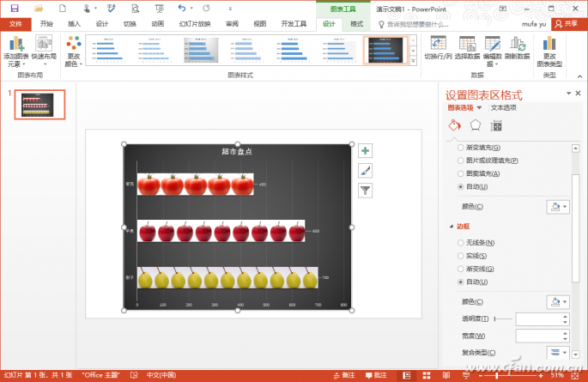This screenshot has height=382, width=588.
Task: Click the green plus Chart Elements button
Action: click(366, 151)
